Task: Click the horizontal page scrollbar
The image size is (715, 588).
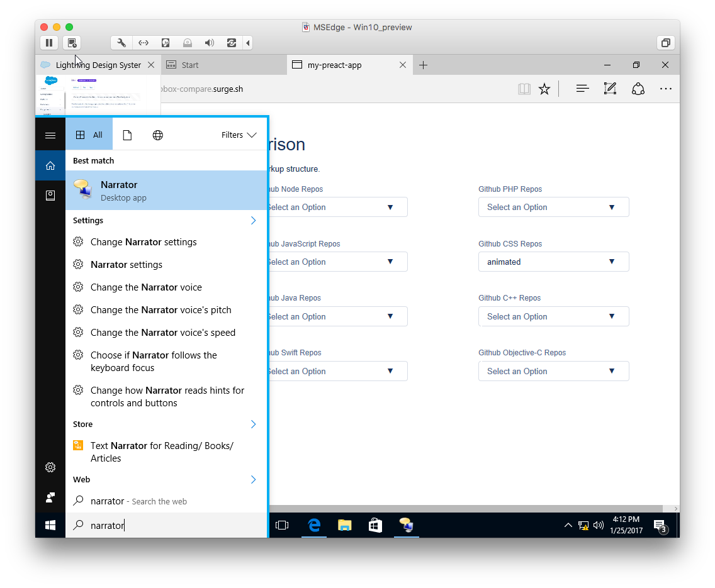Action: pos(465,508)
